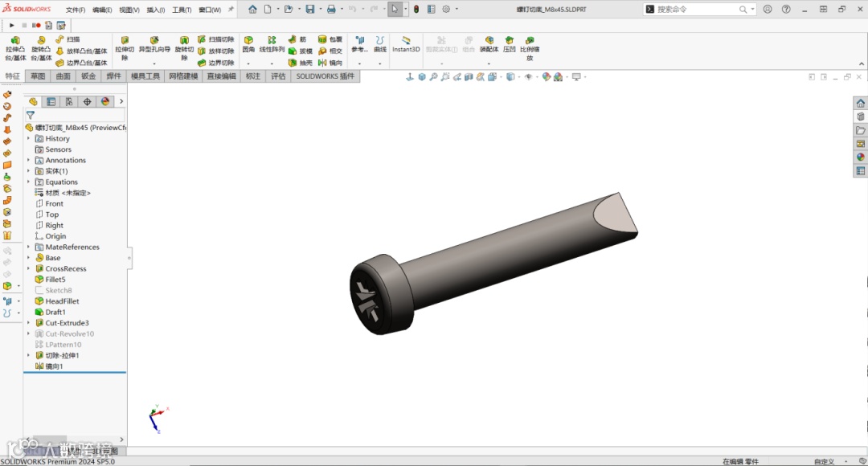Viewport: 868px width, 466px height.
Task: Select the Mirror (镜向) tool in ribbon
Action: point(330,63)
